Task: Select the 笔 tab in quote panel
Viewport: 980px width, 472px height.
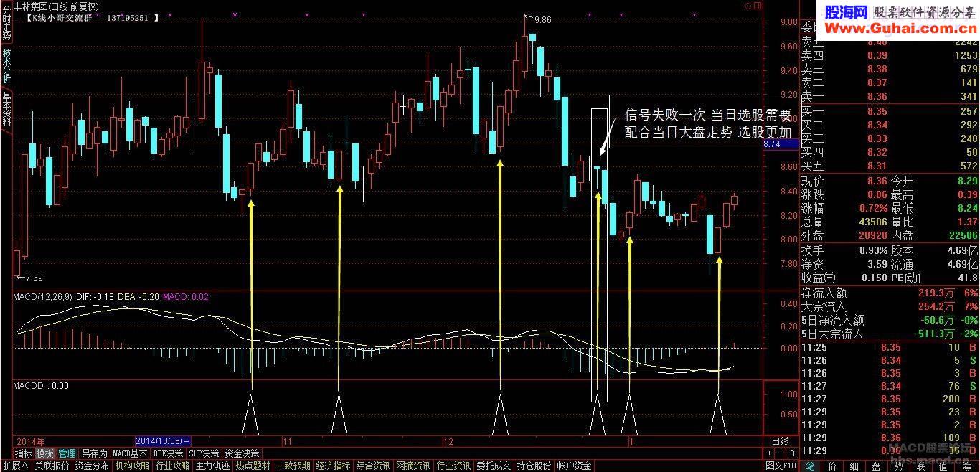Action: 810,466
